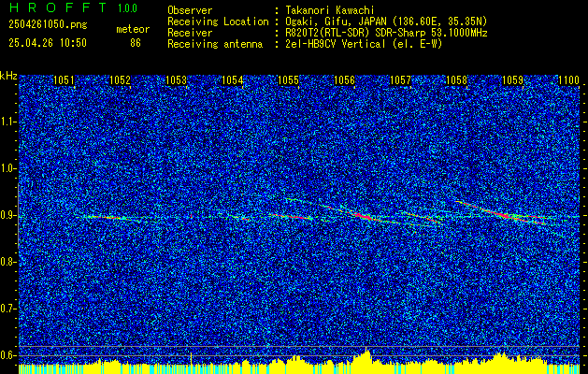Click the HROFFT program title

(58, 7)
